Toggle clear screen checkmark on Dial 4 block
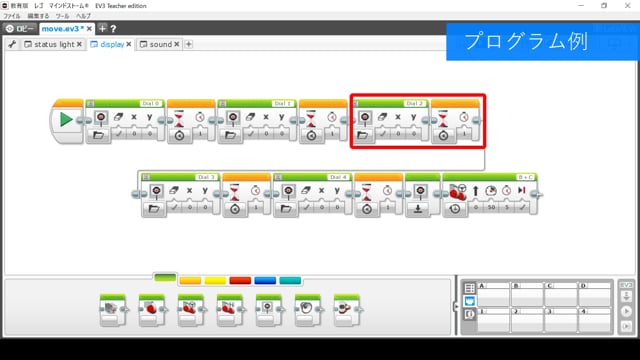Viewport: 640px width, 360px height. 306,207
